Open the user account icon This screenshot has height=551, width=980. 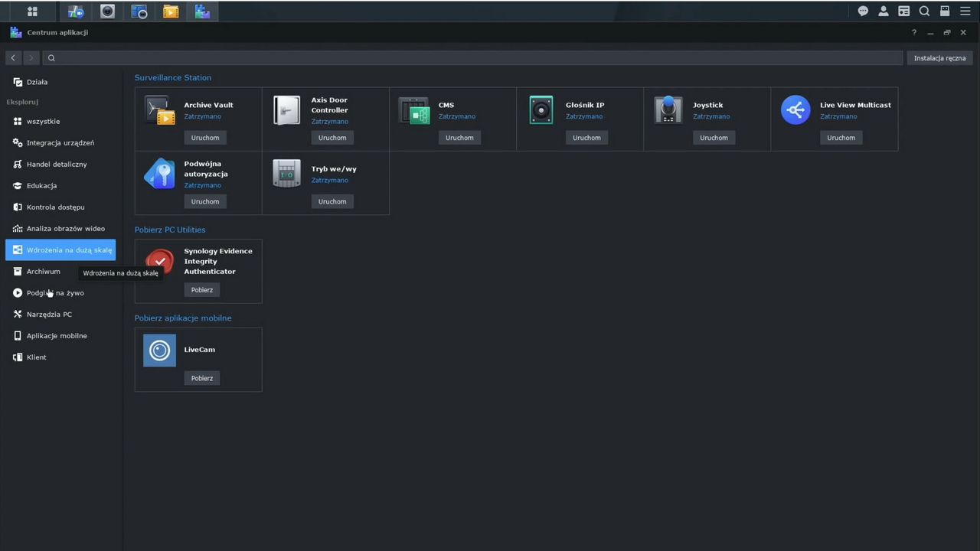884,11
